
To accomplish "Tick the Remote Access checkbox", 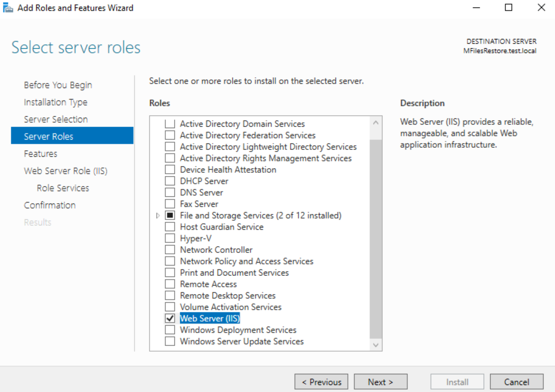I will click(x=170, y=284).
